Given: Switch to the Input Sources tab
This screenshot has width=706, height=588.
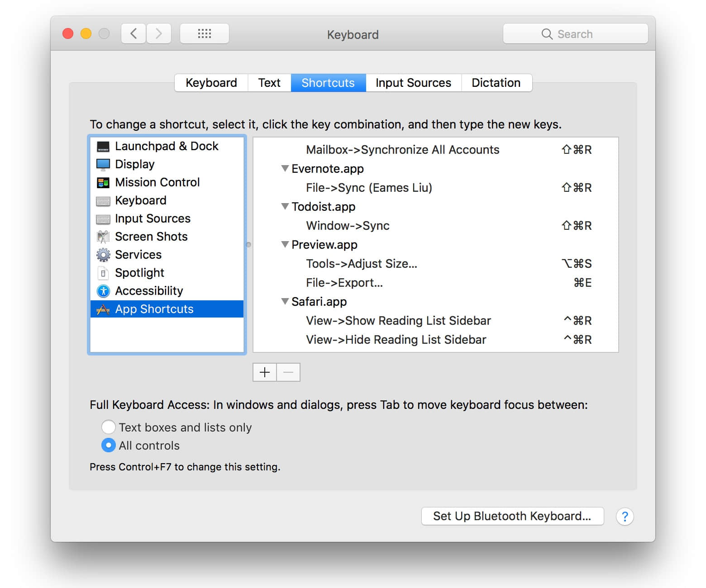Looking at the screenshot, I should point(413,83).
